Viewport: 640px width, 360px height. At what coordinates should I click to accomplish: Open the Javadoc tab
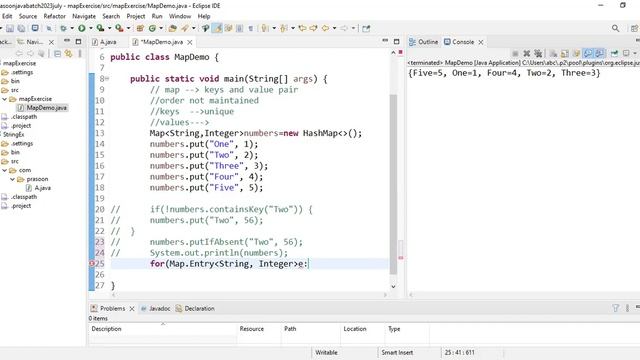(156, 308)
